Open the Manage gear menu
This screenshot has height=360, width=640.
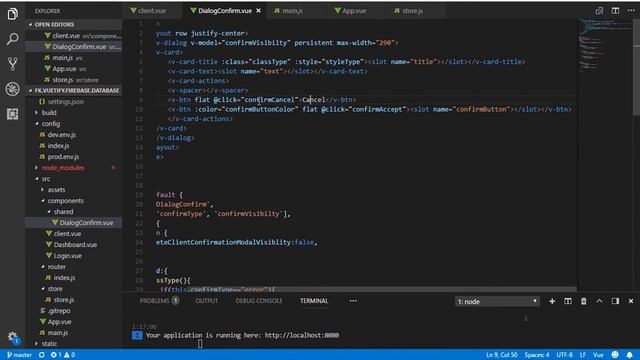12,337
